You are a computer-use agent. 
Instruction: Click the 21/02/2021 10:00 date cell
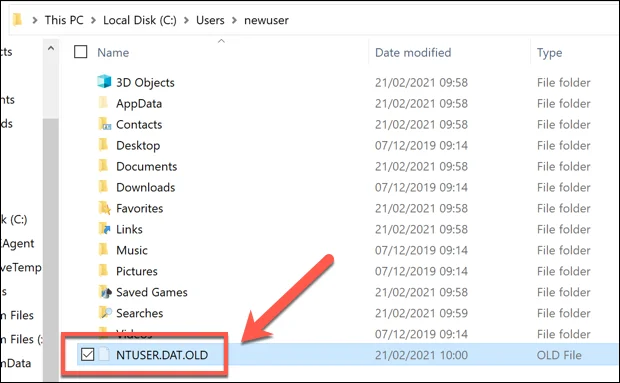[x=421, y=355]
